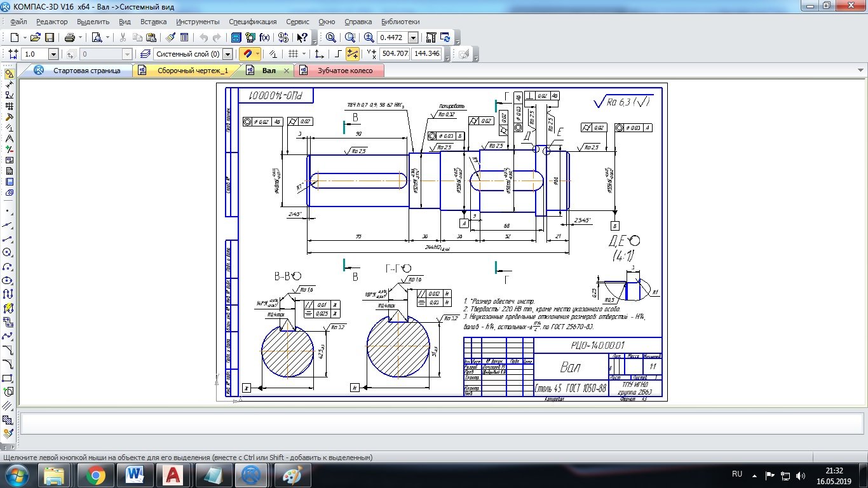Click the Rectangle drawing tool

[x=8, y=378]
